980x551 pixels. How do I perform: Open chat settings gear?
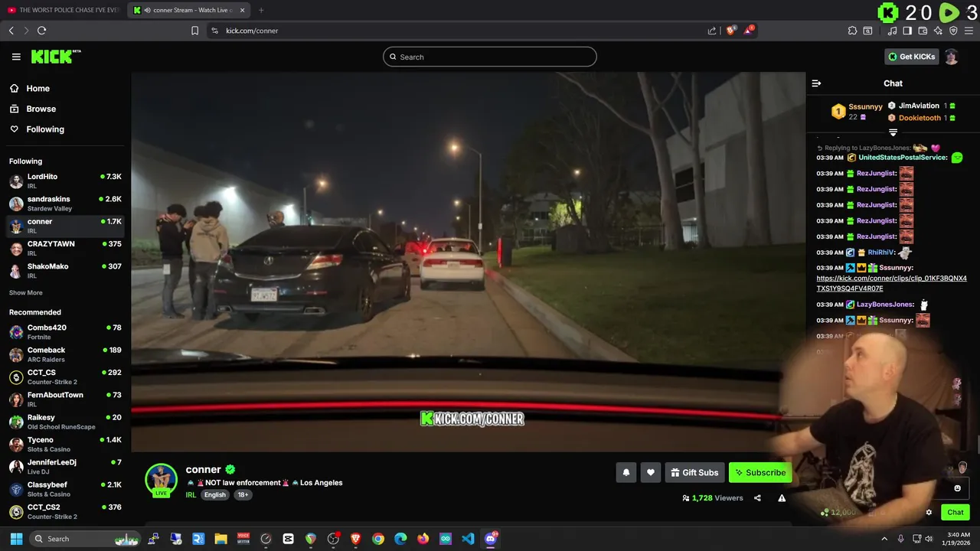pos(929,513)
